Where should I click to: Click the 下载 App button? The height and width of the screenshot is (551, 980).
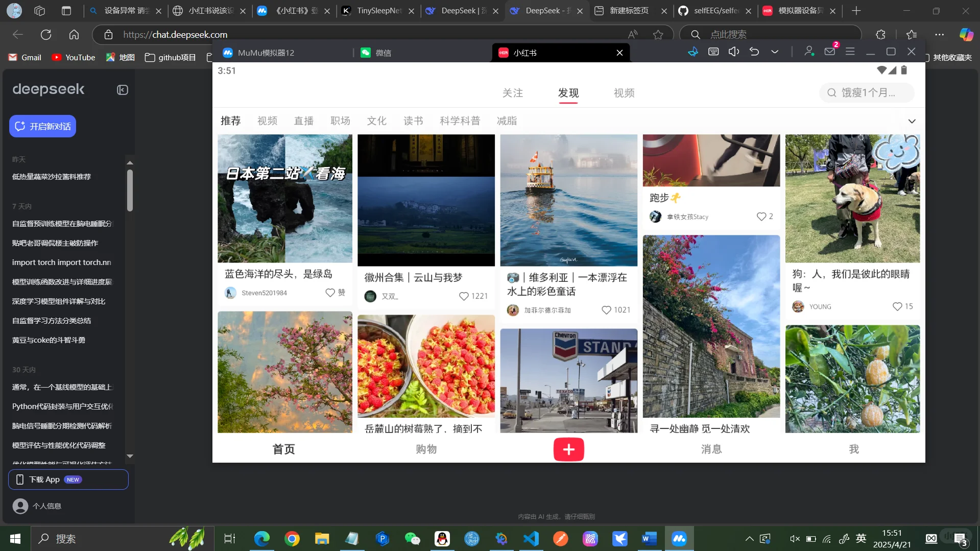click(x=68, y=479)
